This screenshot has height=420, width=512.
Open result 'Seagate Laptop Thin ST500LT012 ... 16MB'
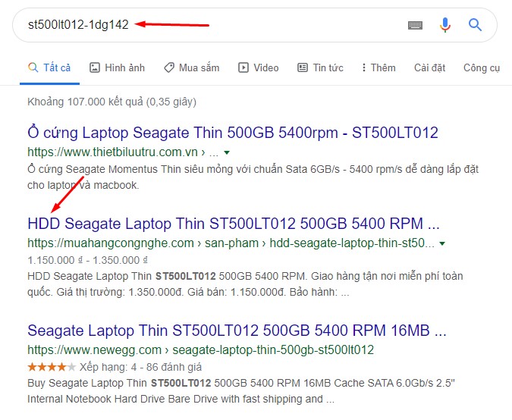[x=237, y=331]
